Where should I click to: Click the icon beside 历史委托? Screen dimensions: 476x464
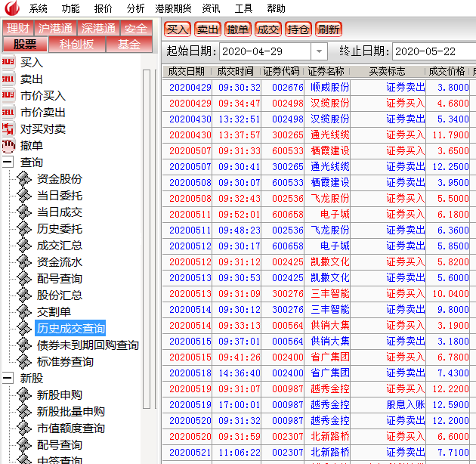tap(24, 229)
